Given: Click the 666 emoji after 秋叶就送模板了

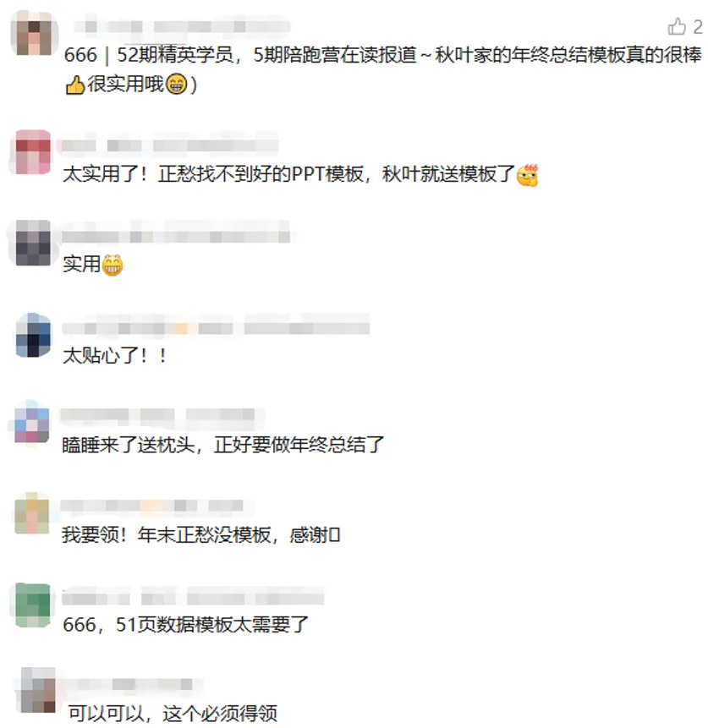Looking at the screenshot, I should click(528, 175).
